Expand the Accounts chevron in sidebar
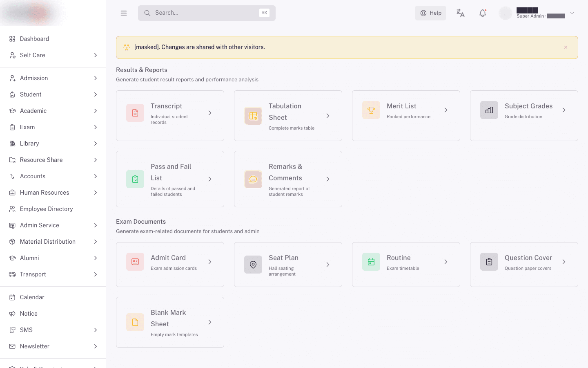Screen dimensions: 588x368 click(x=96, y=176)
